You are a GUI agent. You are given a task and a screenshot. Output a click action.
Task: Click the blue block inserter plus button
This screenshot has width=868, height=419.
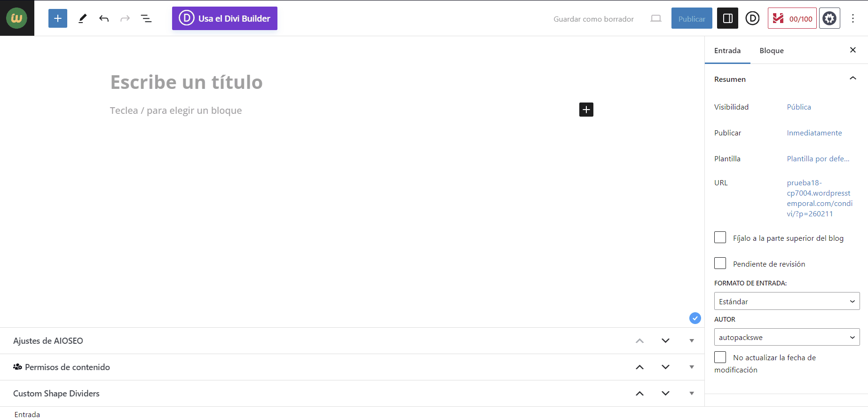pyautogui.click(x=58, y=18)
